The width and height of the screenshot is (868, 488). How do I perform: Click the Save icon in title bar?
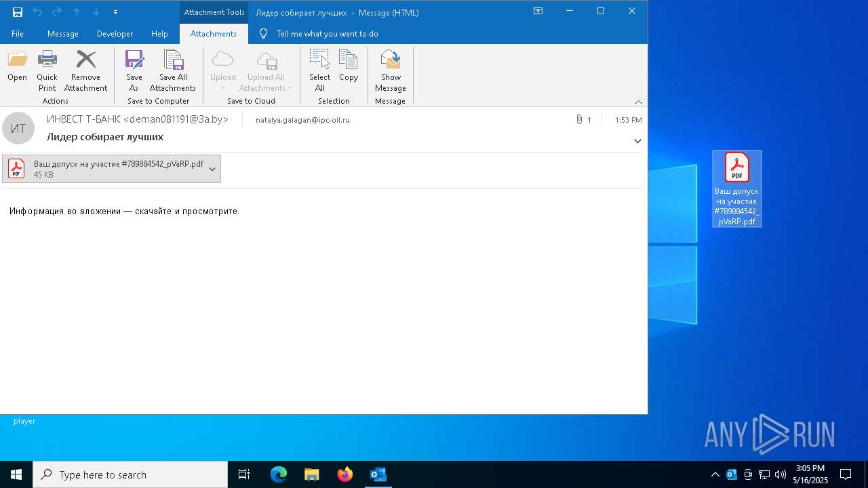point(18,12)
